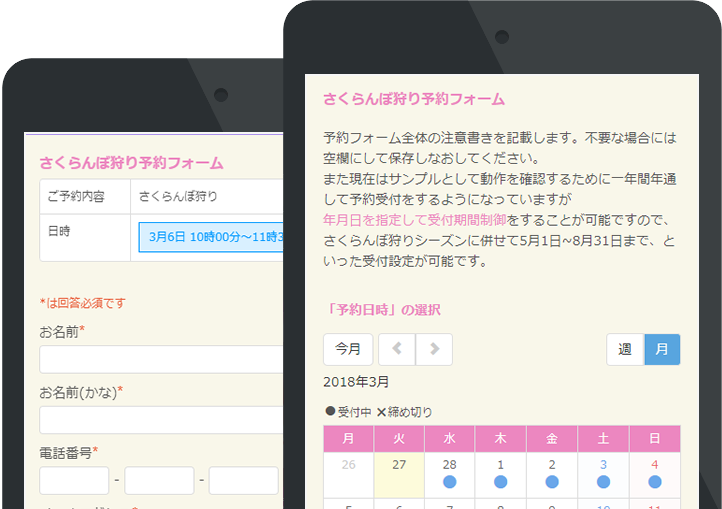This screenshot has height=509, width=722.
Task: Switch calendar to month (月) view
Action: tap(662, 349)
